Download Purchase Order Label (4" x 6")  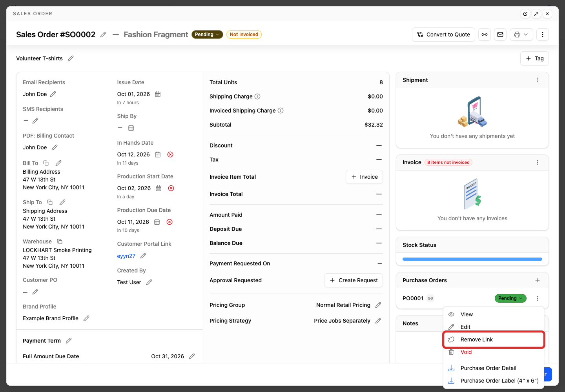494,381
